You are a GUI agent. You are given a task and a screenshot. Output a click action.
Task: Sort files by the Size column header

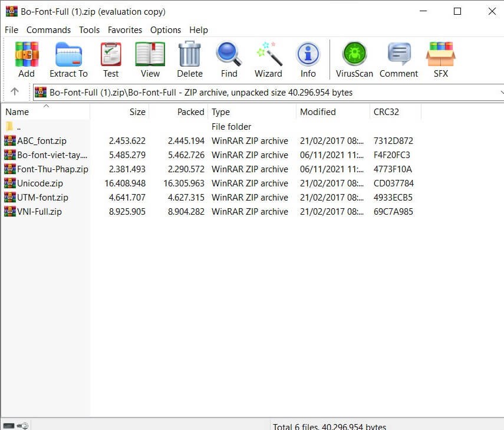119,111
